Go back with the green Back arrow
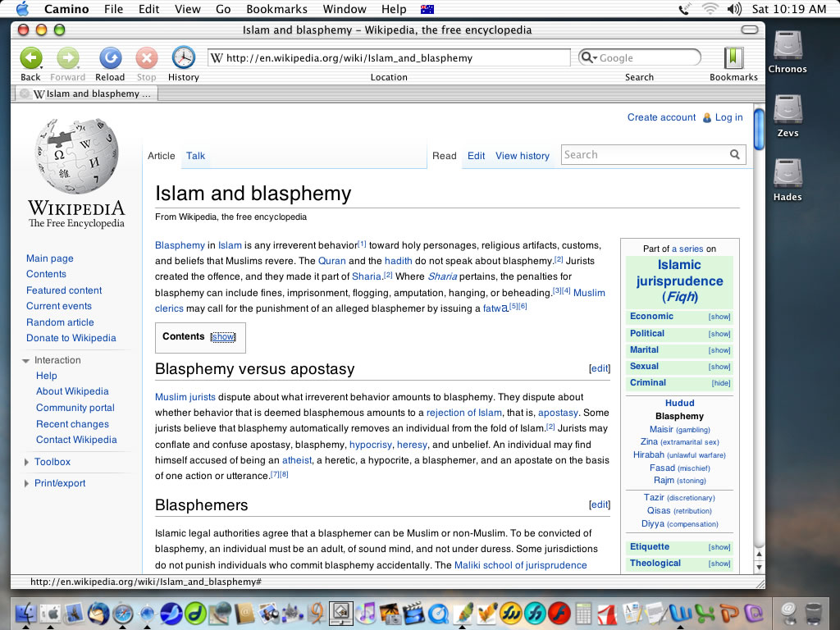Screen dimensions: 840x630 30,58
